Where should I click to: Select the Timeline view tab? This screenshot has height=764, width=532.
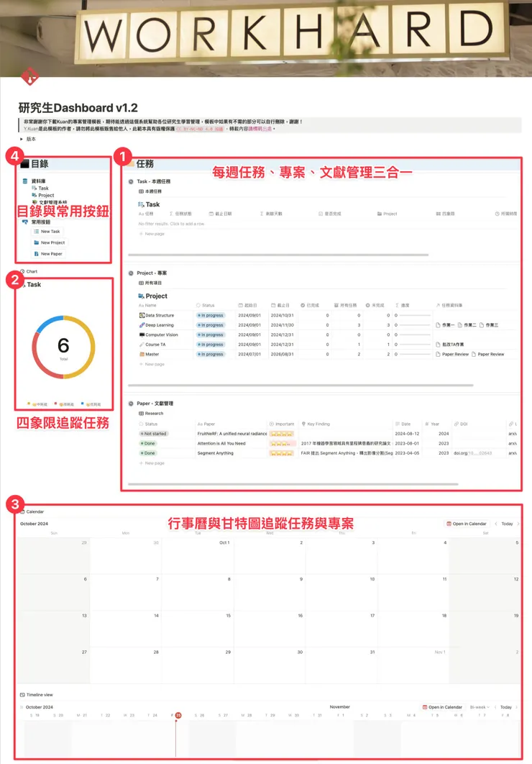pos(37,696)
